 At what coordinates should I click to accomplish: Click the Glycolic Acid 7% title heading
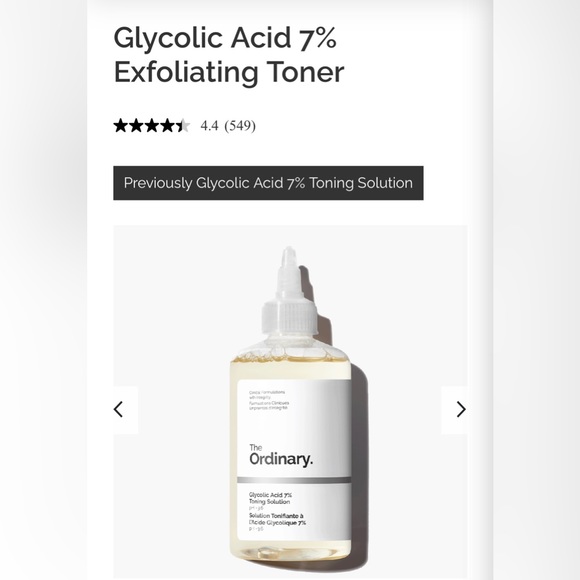coord(225,38)
